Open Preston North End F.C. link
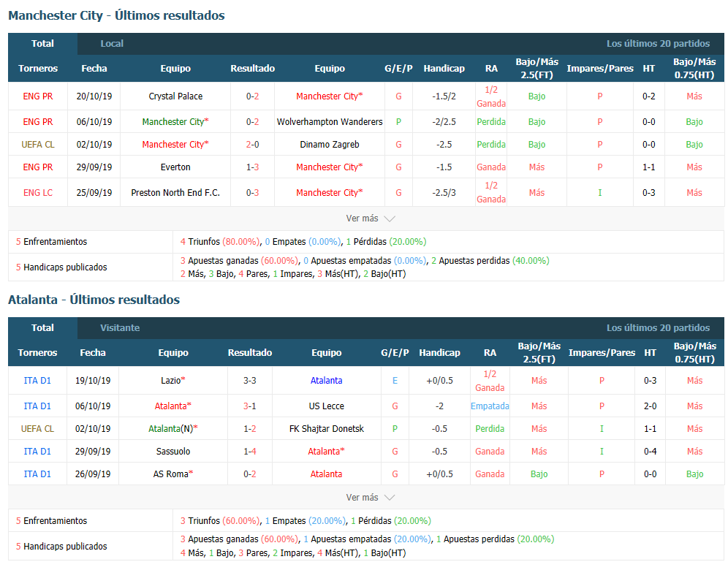Viewport: 728px width, 570px height. [x=175, y=193]
